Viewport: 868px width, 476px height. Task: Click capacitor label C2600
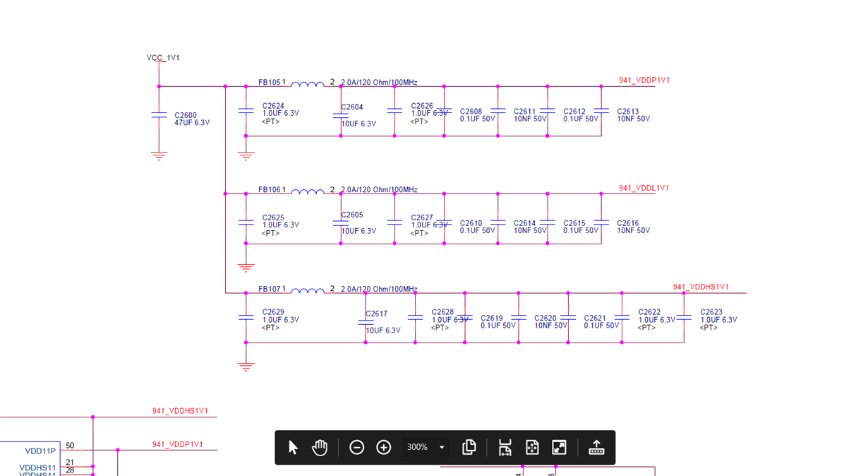(x=186, y=115)
